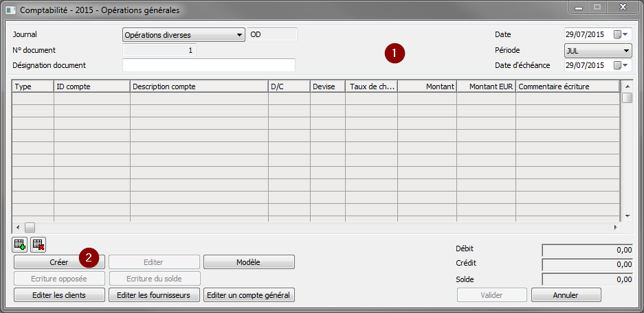
Task: Open Editer les fournisseurs
Action: click(155, 295)
